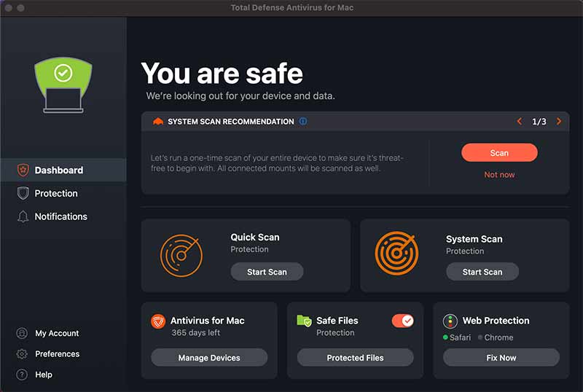Click the 1/3 recommendation page counter
Viewport: 583px width, 392px height.
[x=539, y=122]
